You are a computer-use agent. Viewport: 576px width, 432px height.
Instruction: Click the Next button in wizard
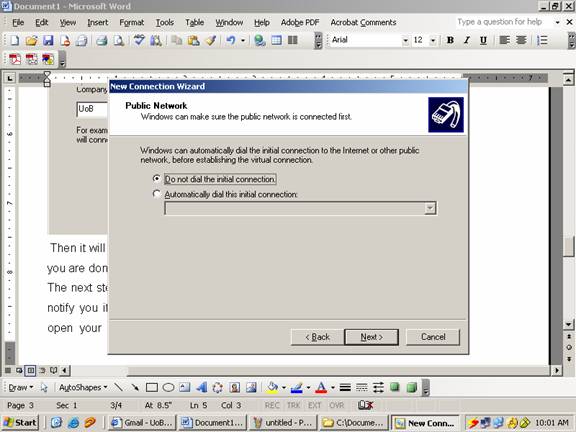click(x=371, y=337)
